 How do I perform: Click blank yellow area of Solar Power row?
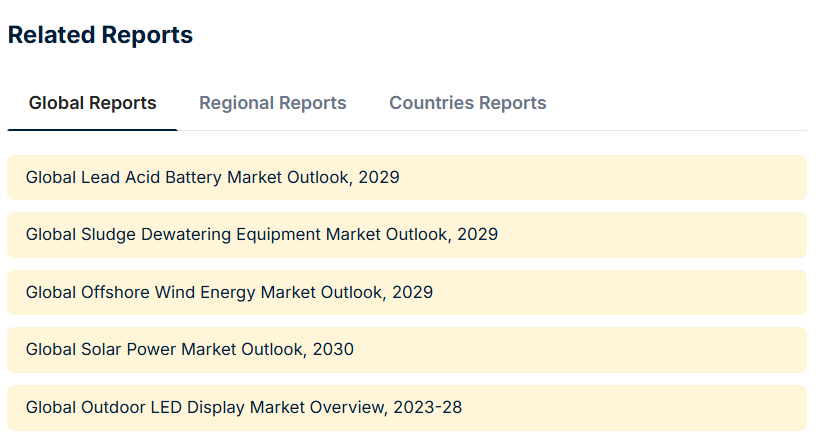[x=600, y=350]
